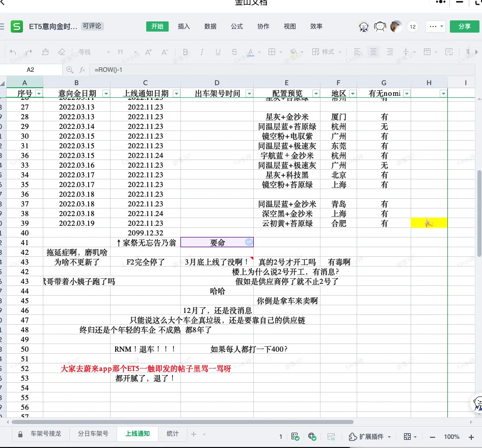
Task: Switch to the 插入 tab
Action: (x=184, y=27)
